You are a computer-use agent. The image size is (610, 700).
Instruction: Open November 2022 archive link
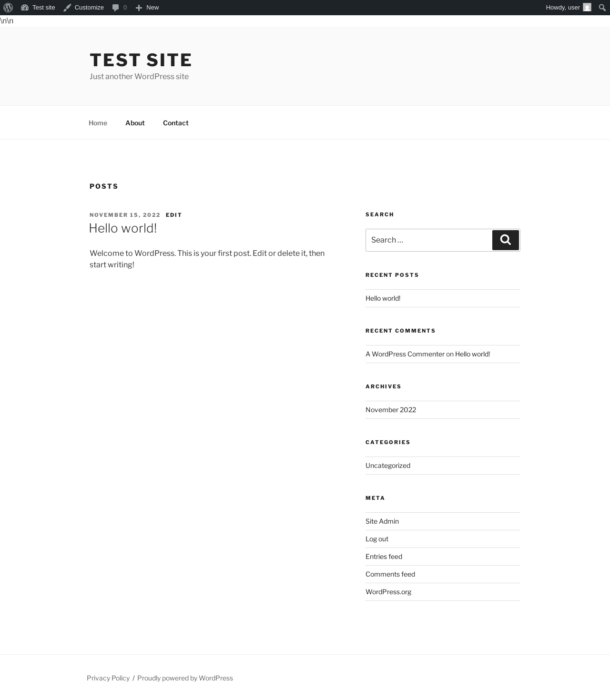(391, 410)
